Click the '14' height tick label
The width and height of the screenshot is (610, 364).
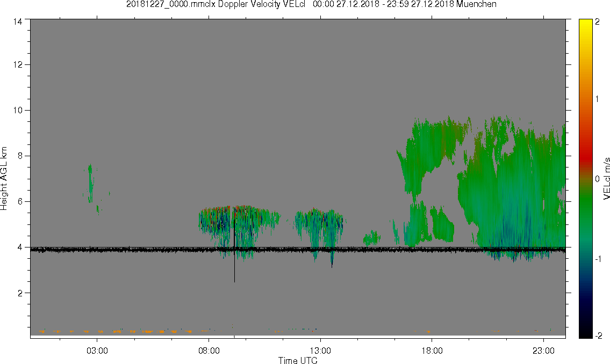click(18, 22)
